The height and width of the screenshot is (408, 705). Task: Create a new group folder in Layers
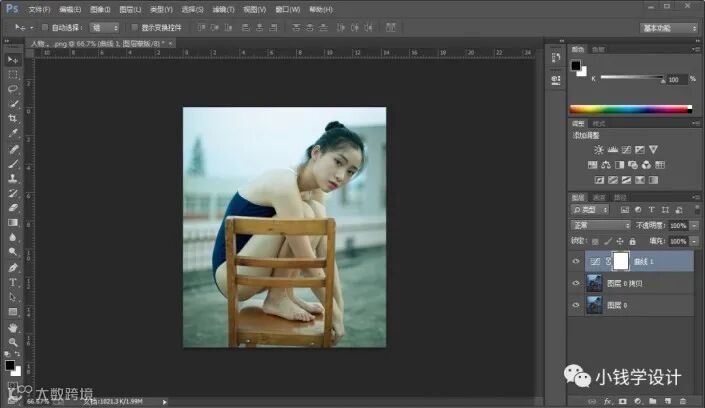click(x=652, y=401)
